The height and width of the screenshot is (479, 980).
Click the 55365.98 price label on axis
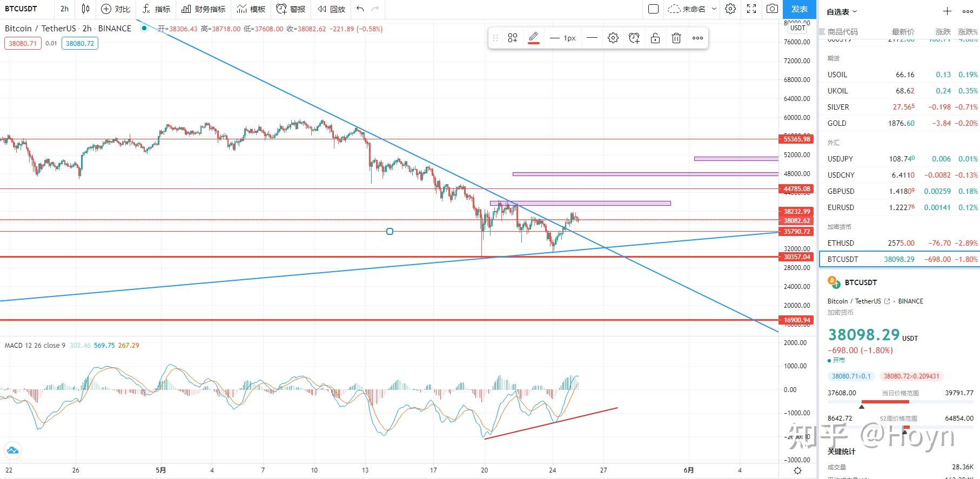pyautogui.click(x=797, y=139)
